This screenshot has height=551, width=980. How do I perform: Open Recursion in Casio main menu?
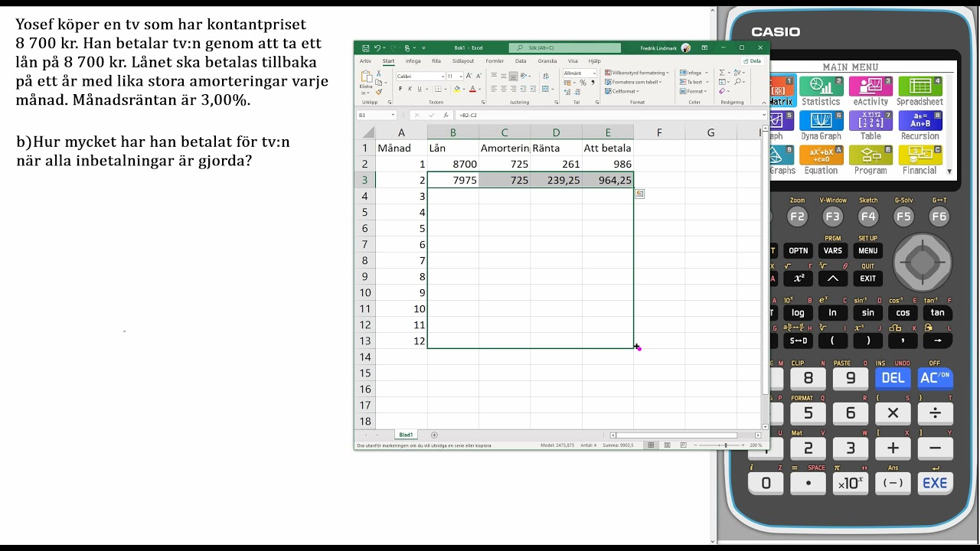920,126
